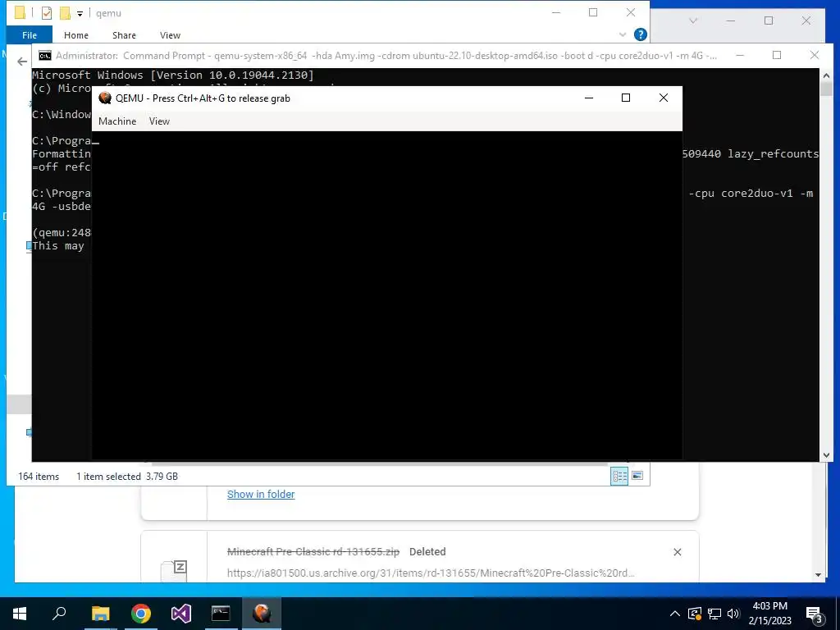Click the Explorer back arrow
The image size is (840, 630).
coord(22,62)
